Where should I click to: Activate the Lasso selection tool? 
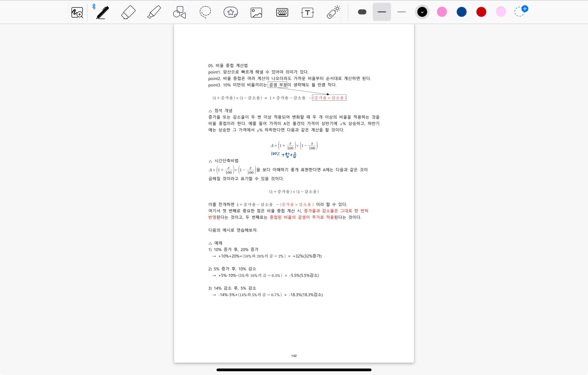click(x=205, y=12)
